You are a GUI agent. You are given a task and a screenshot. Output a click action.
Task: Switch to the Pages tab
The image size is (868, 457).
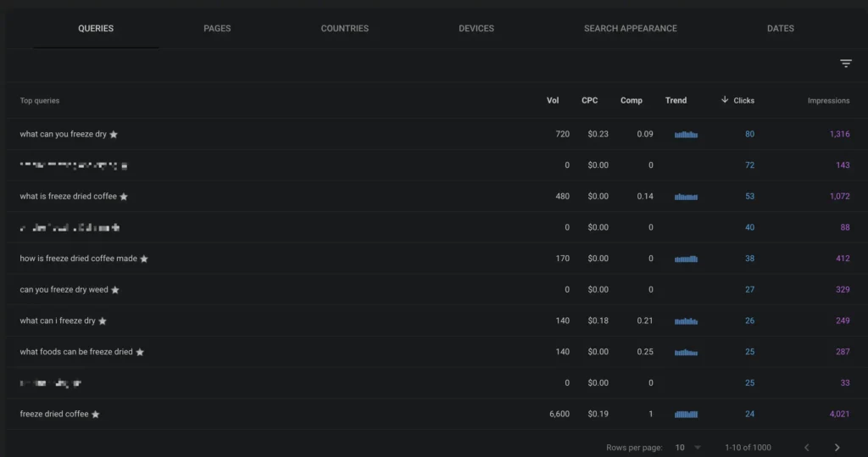point(217,28)
